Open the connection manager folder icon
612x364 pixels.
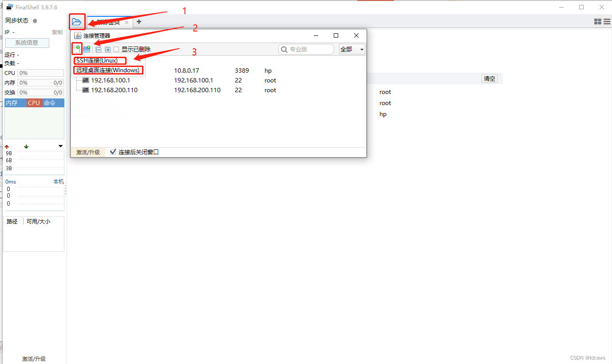(77, 22)
